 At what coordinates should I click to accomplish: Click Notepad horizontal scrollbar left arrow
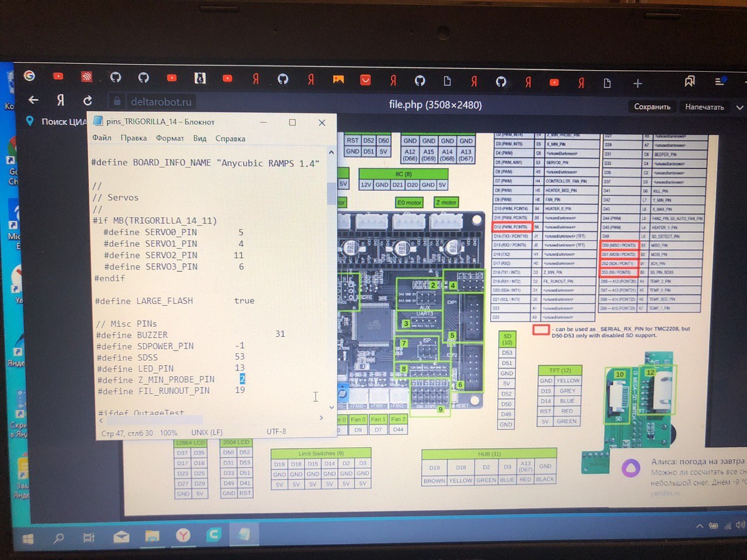pyautogui.click(x=101, y=420)
